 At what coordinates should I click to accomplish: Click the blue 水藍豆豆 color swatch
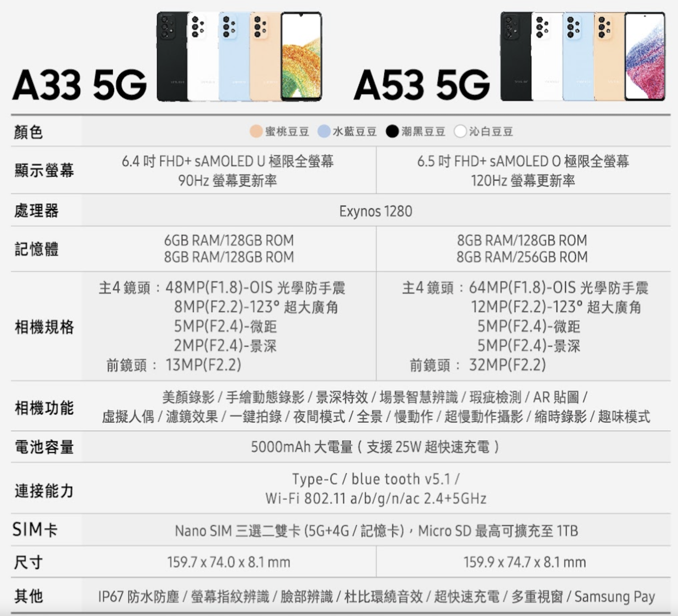[x=324, y=131]
